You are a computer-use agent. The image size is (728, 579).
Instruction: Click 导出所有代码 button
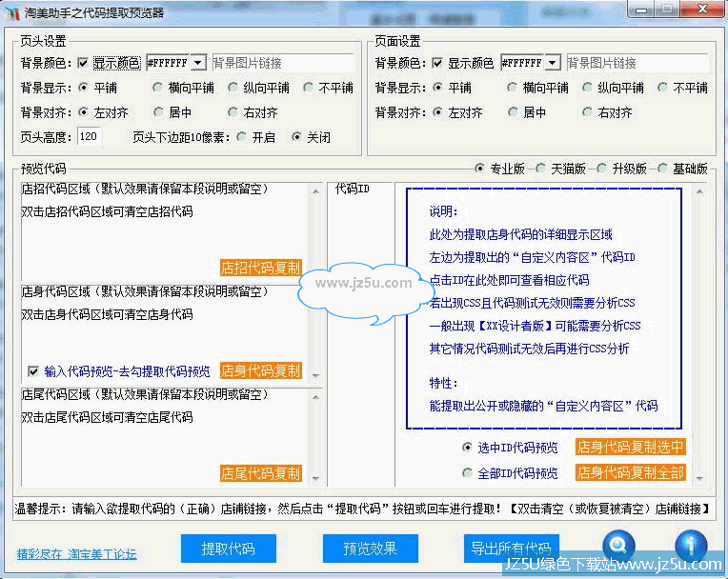click(512, 549)
